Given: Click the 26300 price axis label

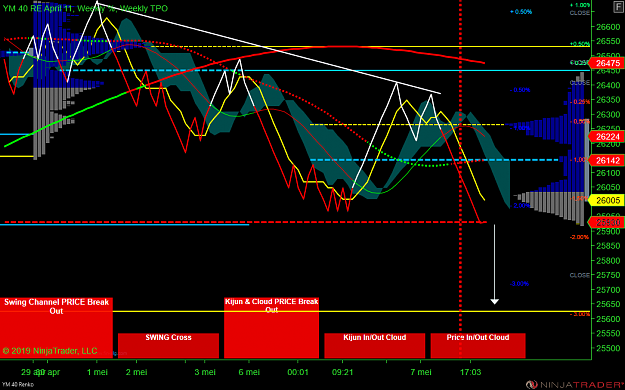Looking at the screenshot, I should (608, 114).
